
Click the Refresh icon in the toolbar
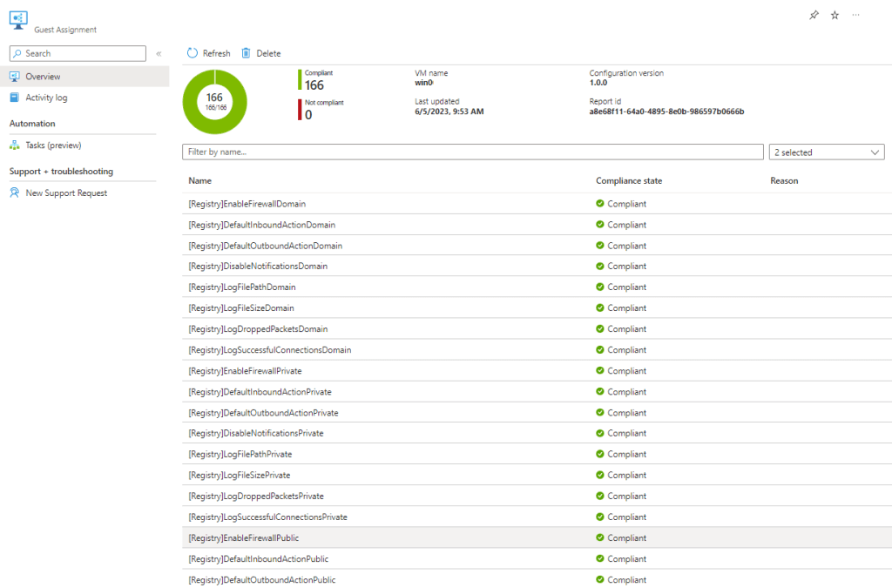pos(193,53)
